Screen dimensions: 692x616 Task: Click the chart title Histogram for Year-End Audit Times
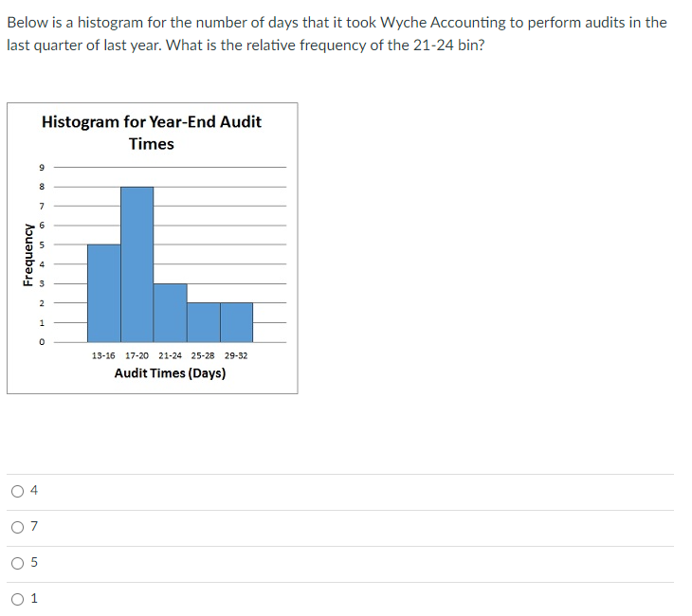[152, 133]
